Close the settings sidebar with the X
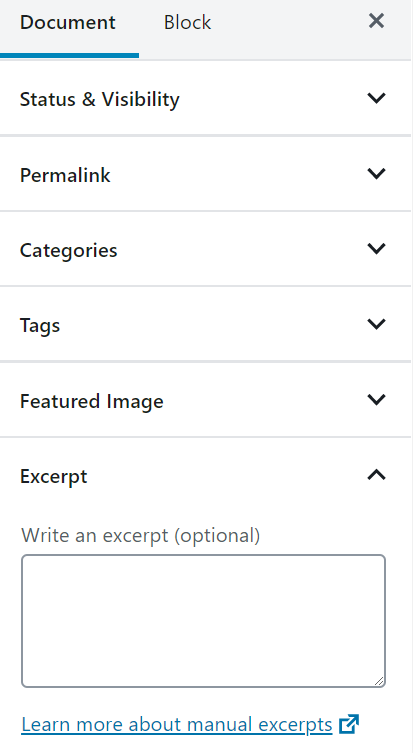 pyautogui.click(x=376, y=21)
